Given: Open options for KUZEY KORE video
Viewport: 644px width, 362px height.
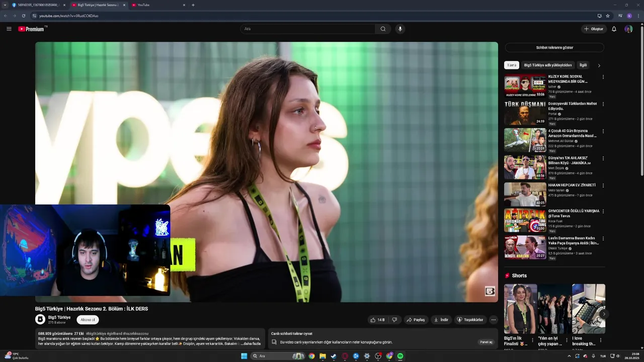Looking at the screenshot, I should [603, 77].
